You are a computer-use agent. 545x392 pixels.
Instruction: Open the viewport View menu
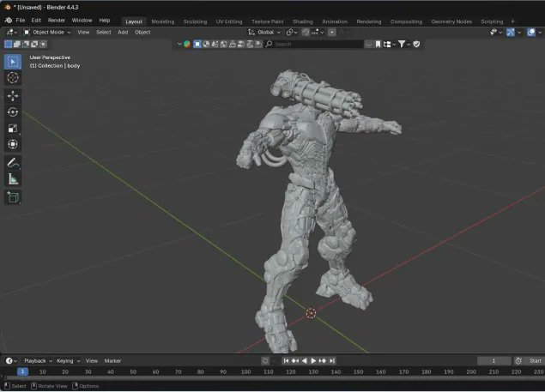coord(83,33)
